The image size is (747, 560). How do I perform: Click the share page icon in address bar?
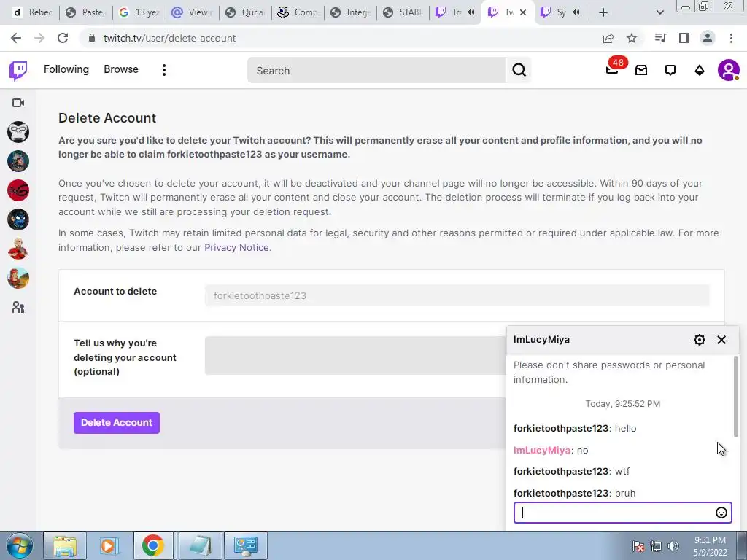[608, 38]
